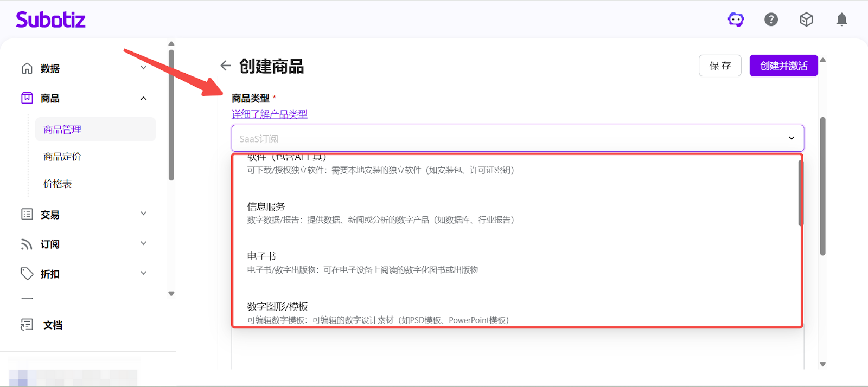Click the 3D box icon in header
The width and height of the screenshot is (868, 387).
pyautogui.click(x=806, y=20)
